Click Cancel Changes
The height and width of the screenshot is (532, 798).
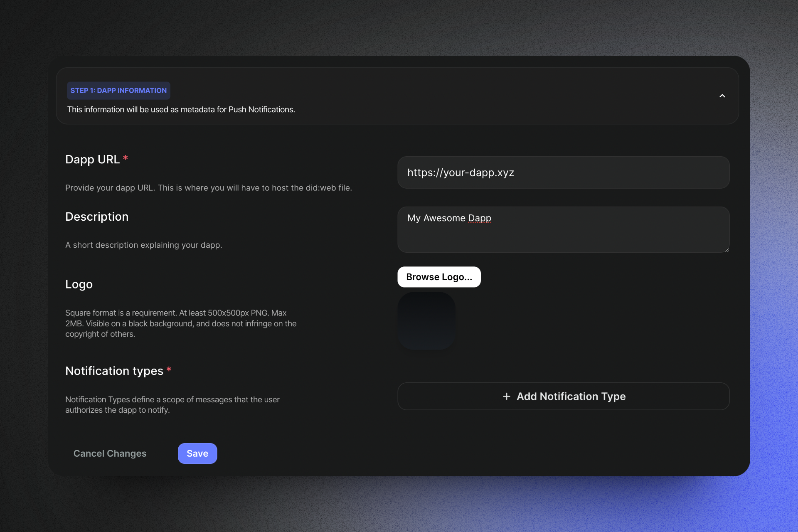click(x=110, y=453)
